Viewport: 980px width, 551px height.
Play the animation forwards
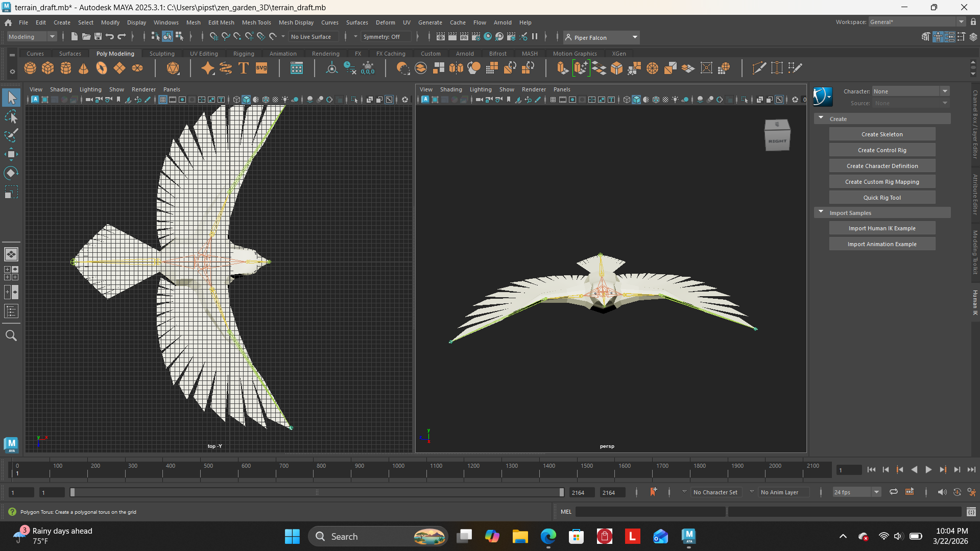pyautogui.click(x=928, y=470)
